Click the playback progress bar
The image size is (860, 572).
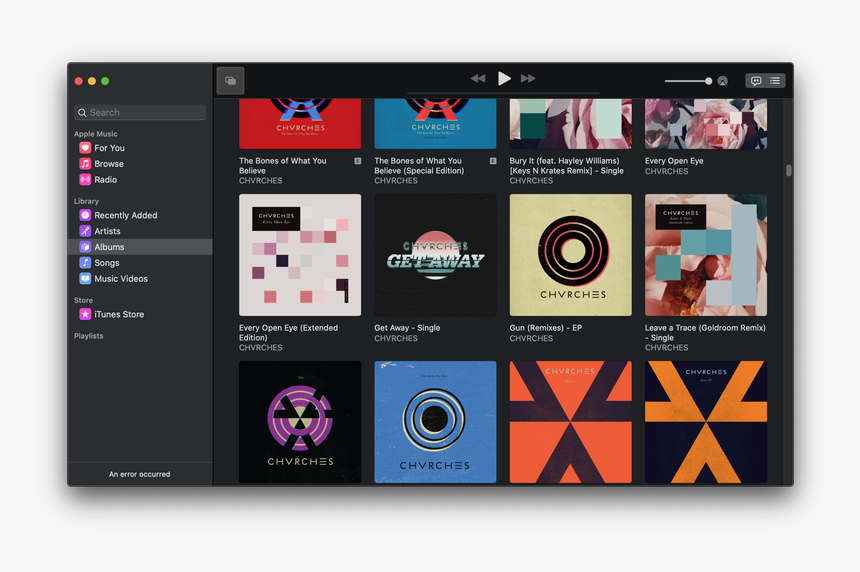[x=503, y=93]
